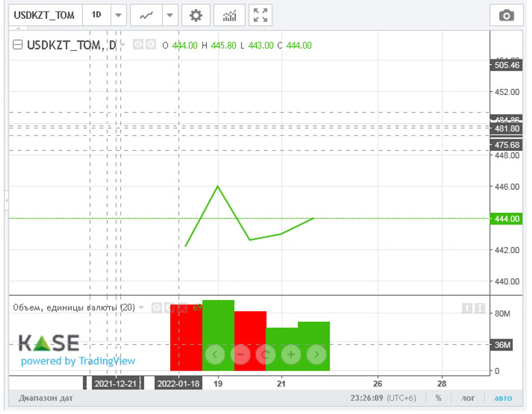The image size is (532, 414).
Task: Click the powered by TradingView link
Action: [78, 361]
